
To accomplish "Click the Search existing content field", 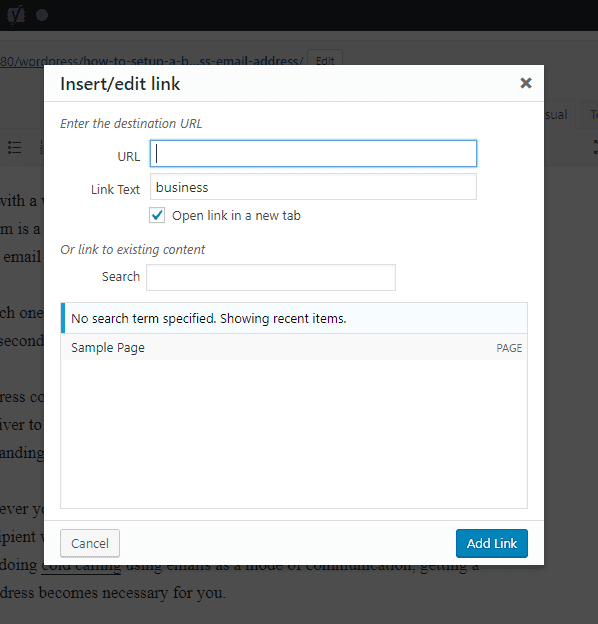I will [x=271, y=277].
